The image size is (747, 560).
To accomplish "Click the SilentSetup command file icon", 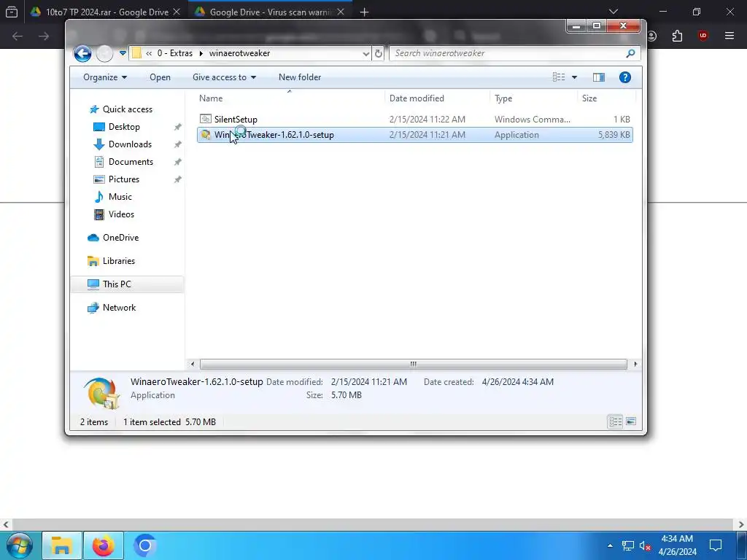I will coord(205,119).
